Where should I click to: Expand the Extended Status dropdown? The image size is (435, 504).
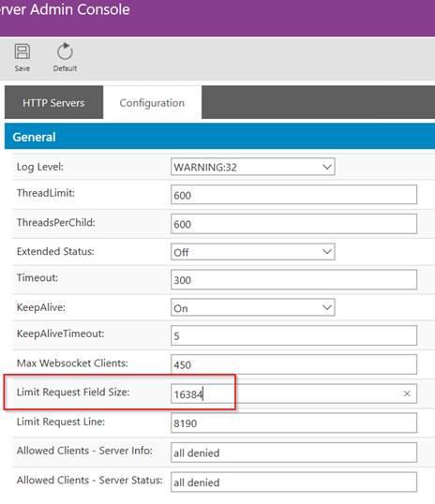coord(253,252)
